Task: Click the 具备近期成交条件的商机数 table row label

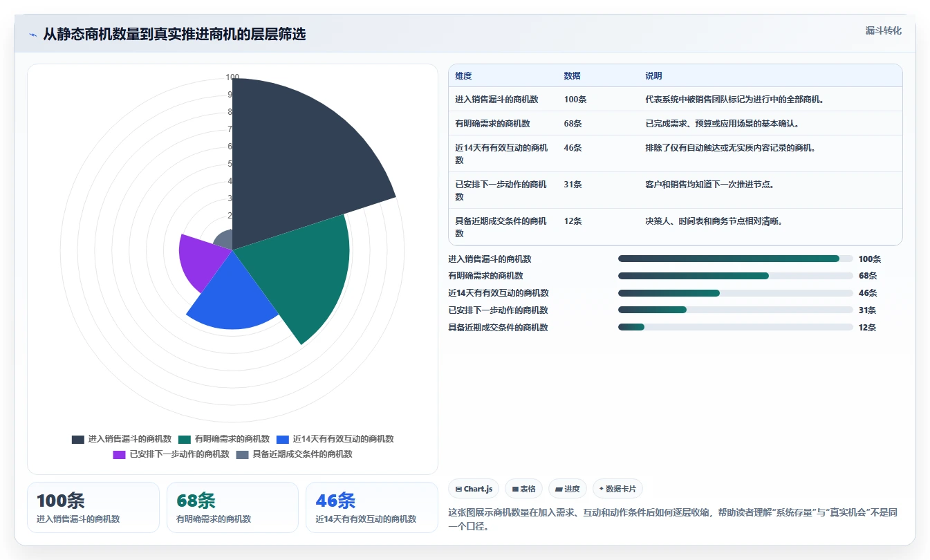Action: (x=501, y=227)
